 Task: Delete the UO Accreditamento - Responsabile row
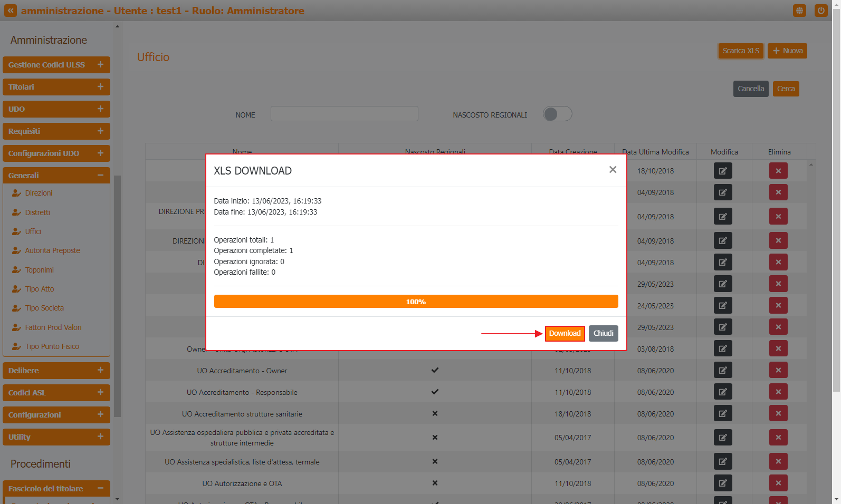(x=778, y=392)
